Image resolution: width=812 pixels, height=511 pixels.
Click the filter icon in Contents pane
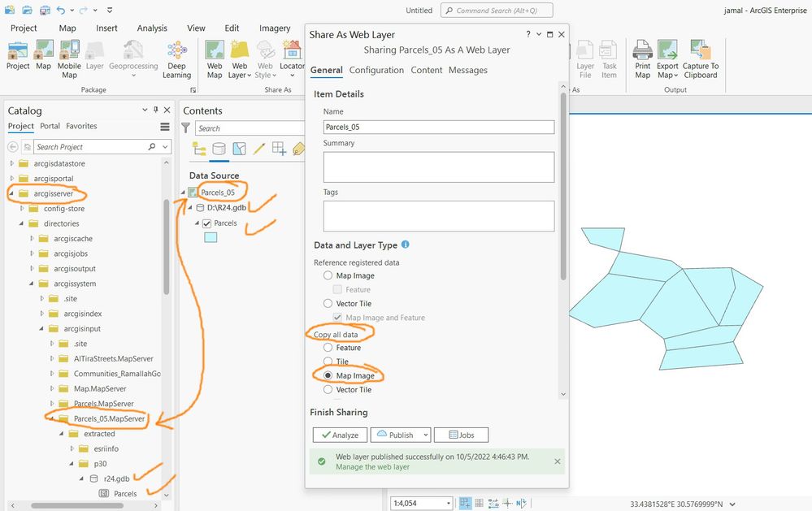[185, 128]
